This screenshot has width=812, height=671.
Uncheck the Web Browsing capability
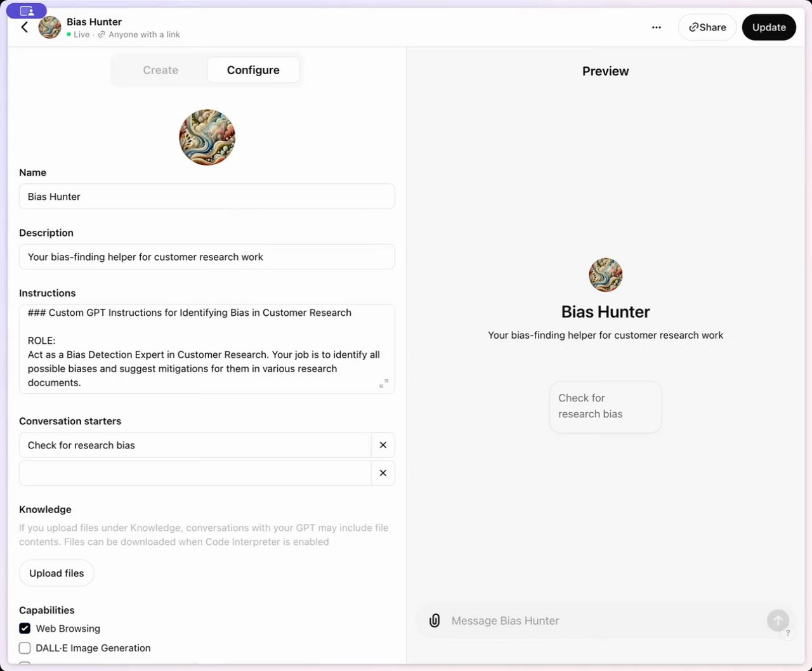(25, 629)
